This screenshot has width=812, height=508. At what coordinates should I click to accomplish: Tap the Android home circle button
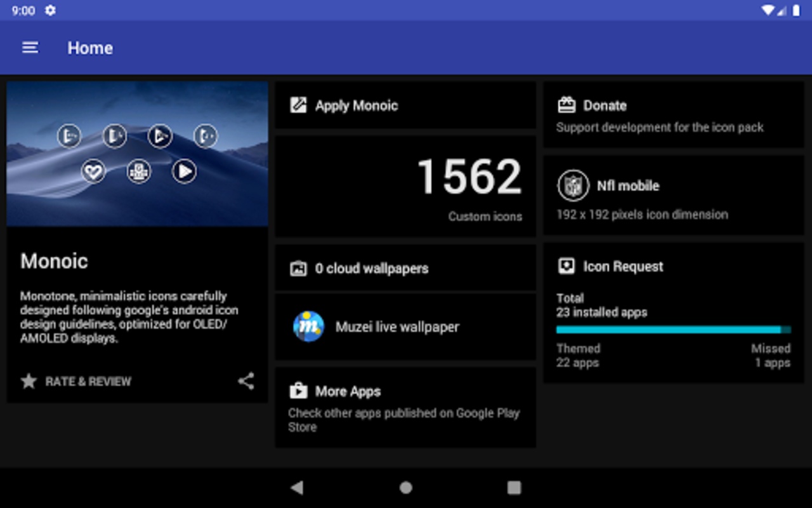[x=406, y=487]
